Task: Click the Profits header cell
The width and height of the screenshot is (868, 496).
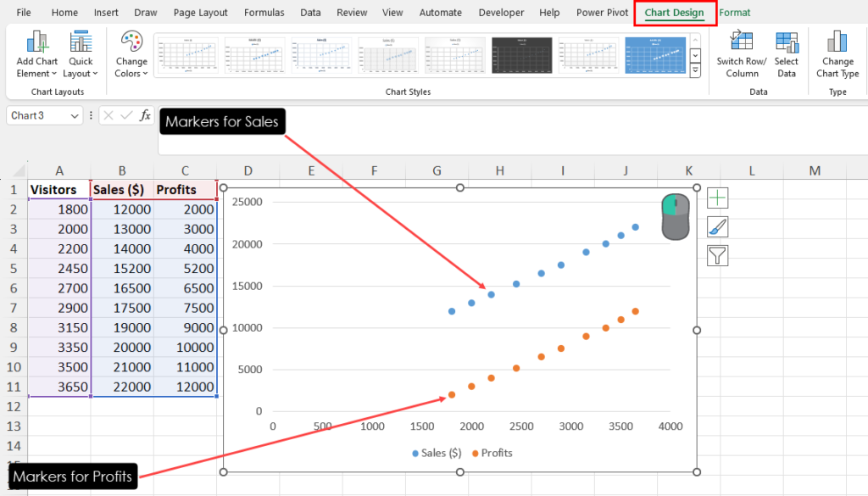Action: [185, 189]
